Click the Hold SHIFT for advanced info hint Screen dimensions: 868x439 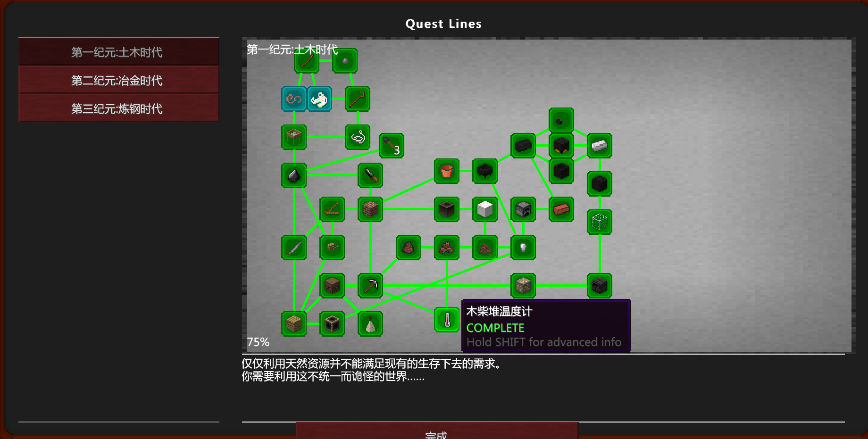(x=544, y=342)
